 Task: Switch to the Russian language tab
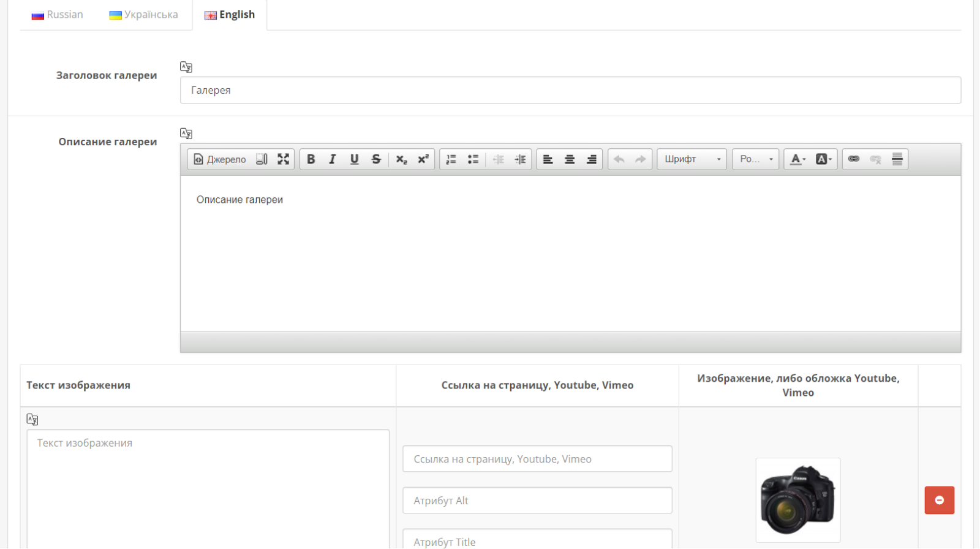tap(58, 15)
